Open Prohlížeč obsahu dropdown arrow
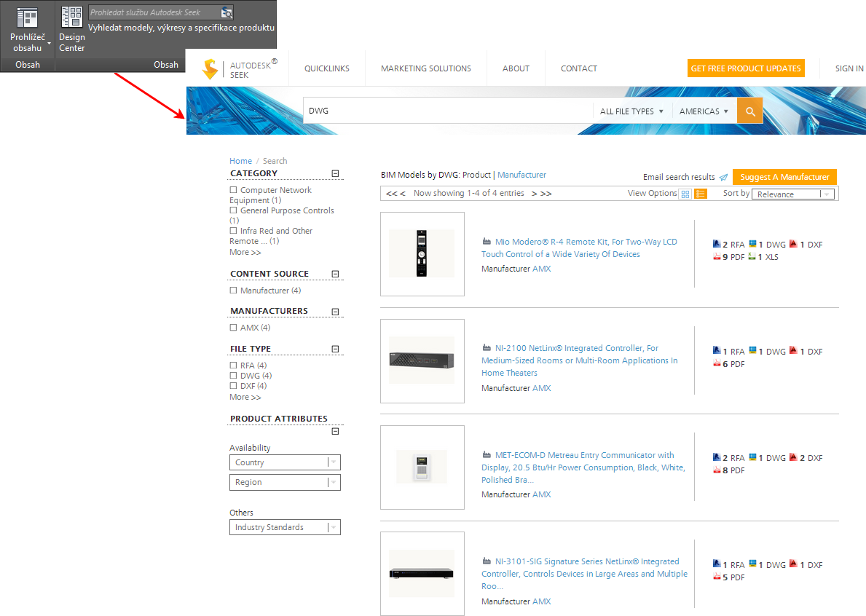Screen dimensions: 866x616 coord(49,43)
